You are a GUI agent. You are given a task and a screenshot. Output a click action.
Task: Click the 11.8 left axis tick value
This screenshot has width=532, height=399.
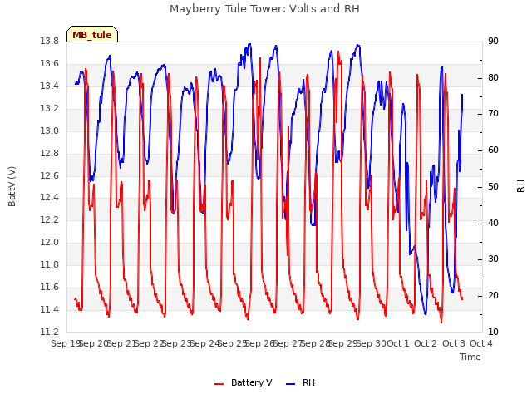[50, 264]
